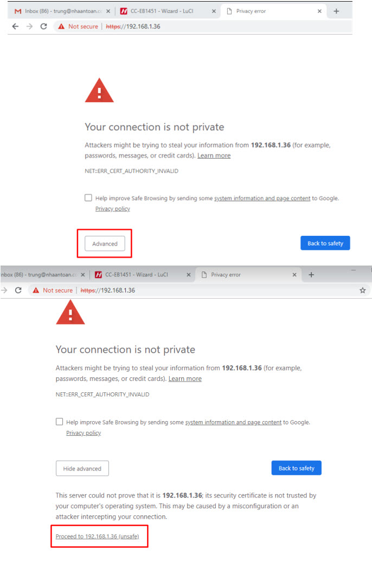Click the forward arrow in the upper browser toolbar

pyautogui.click(x=29, y=26)
